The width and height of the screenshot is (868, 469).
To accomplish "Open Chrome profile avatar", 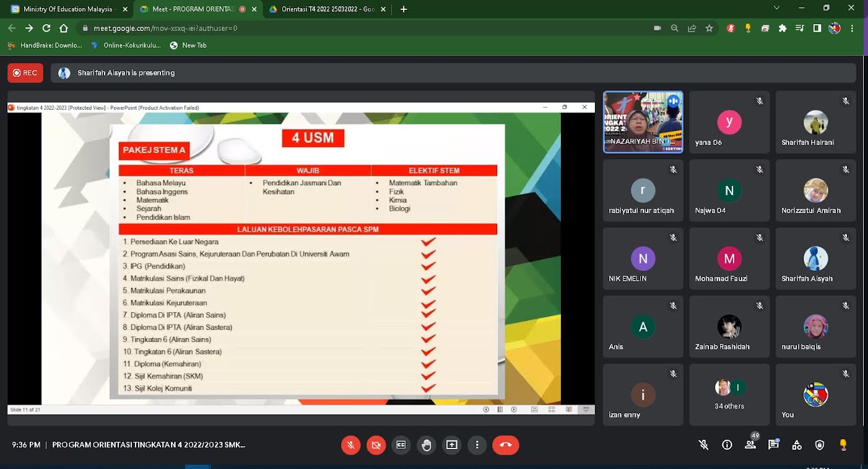I will point(835,28).
